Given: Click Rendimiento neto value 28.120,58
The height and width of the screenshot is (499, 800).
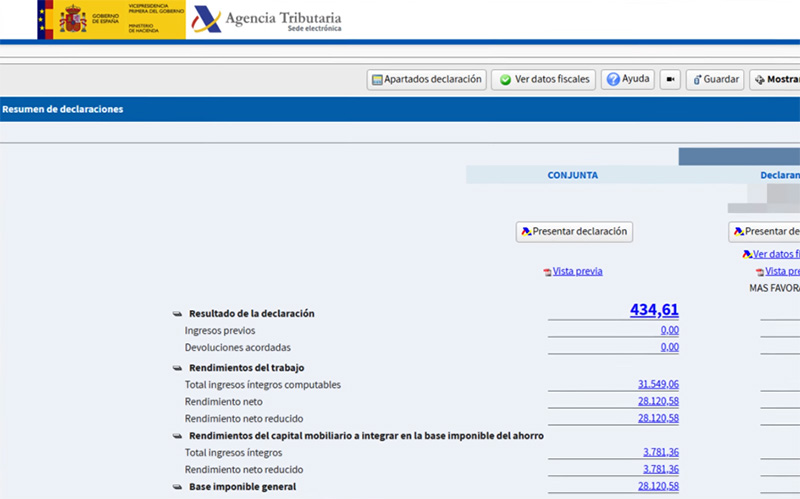Looking at the screenshot, I should [658, 401].
